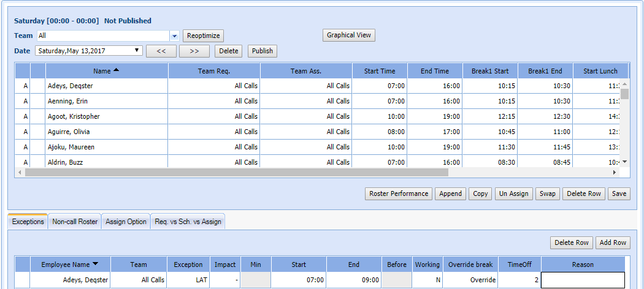The width and height of the screenshot is (644, 289).
Task: Open the Assign Option tab
Action: tap(126, 222)
